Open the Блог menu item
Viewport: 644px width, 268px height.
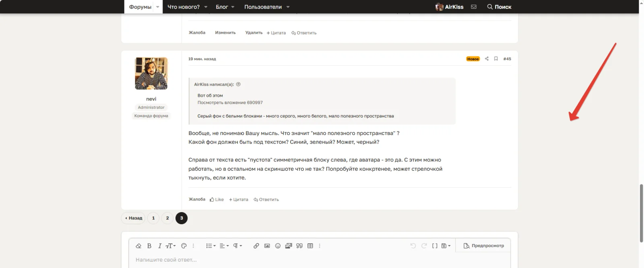coord(222,7)
